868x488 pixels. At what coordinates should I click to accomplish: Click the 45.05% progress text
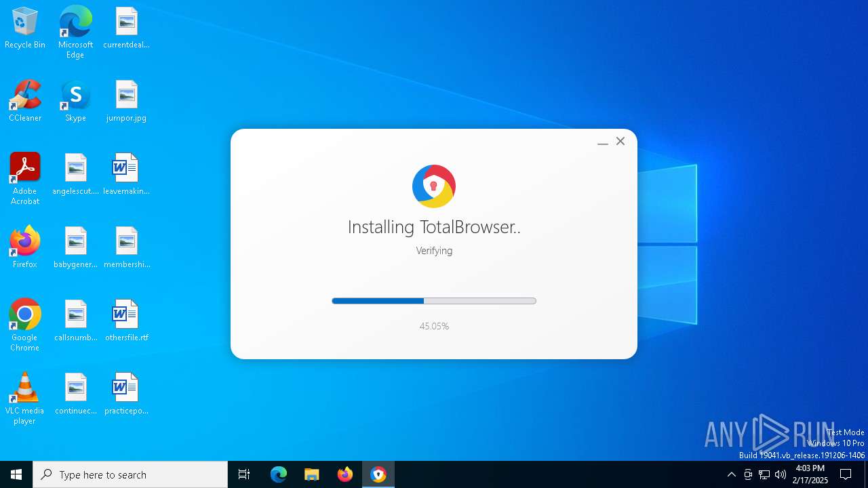click(x=434, y=326)
